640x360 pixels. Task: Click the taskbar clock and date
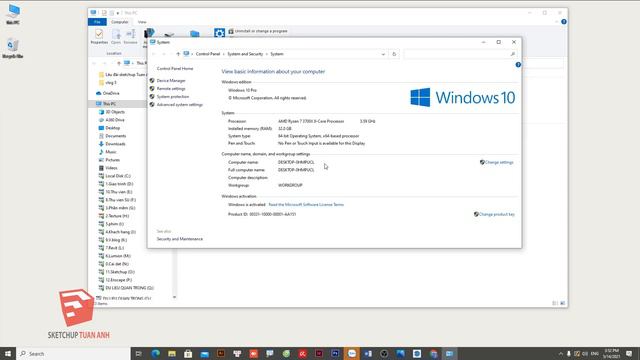pyautogui.click(x=611, y=353)
